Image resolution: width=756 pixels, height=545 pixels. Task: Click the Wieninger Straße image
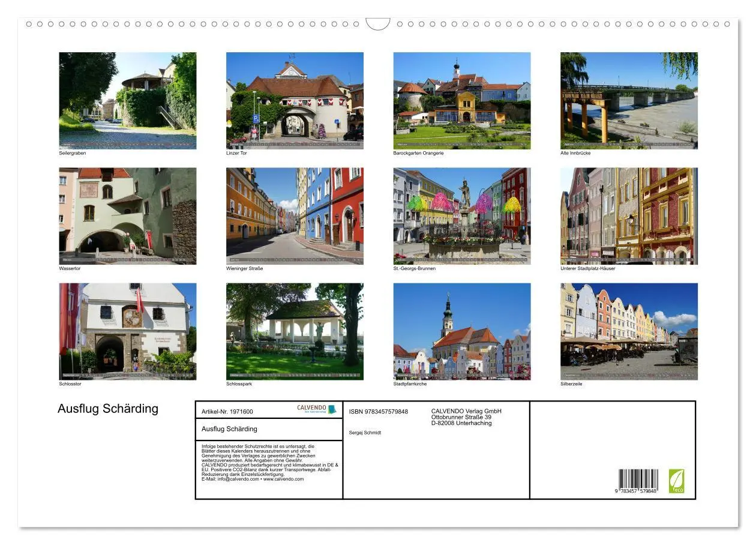click(295, 215)
